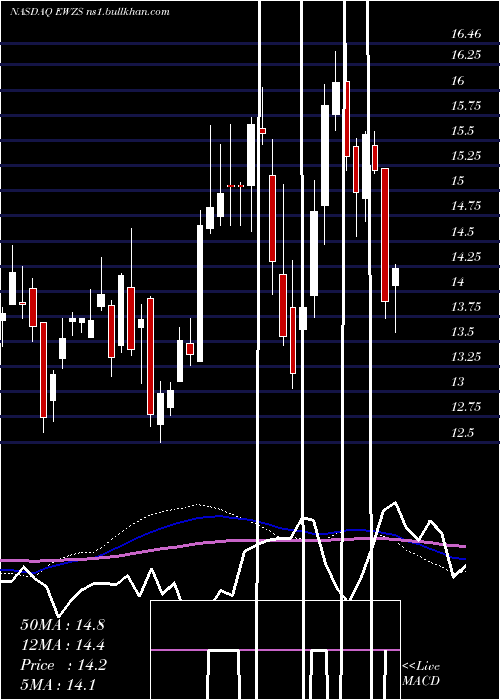
Task: Click the 16.25 price label
Action: (466, 55)
